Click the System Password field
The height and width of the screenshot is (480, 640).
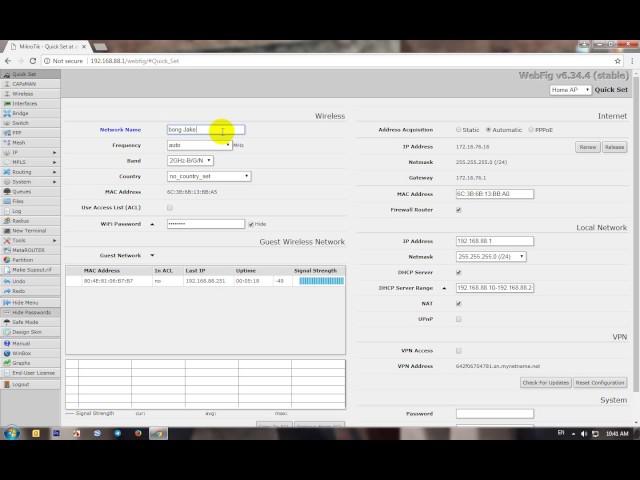click(495, 414)
